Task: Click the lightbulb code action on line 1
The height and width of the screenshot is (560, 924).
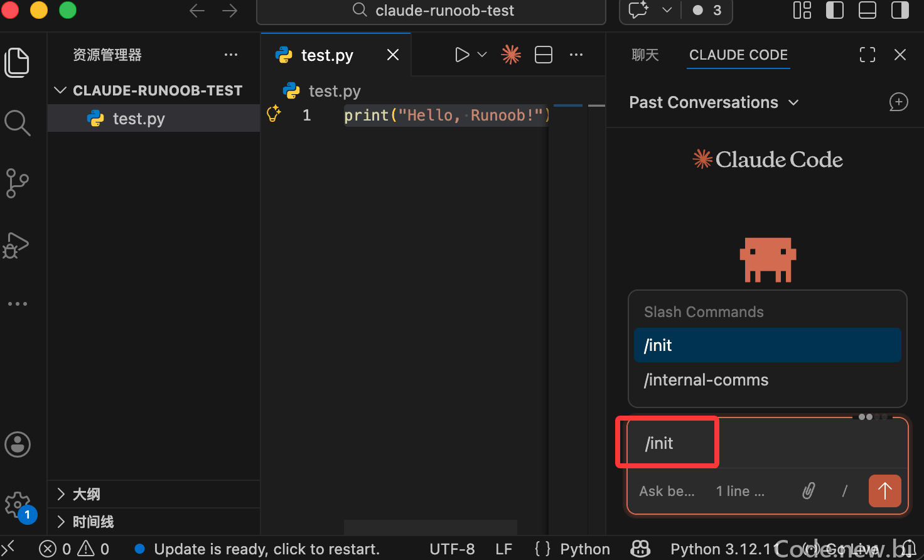Action: pos(274,114)
